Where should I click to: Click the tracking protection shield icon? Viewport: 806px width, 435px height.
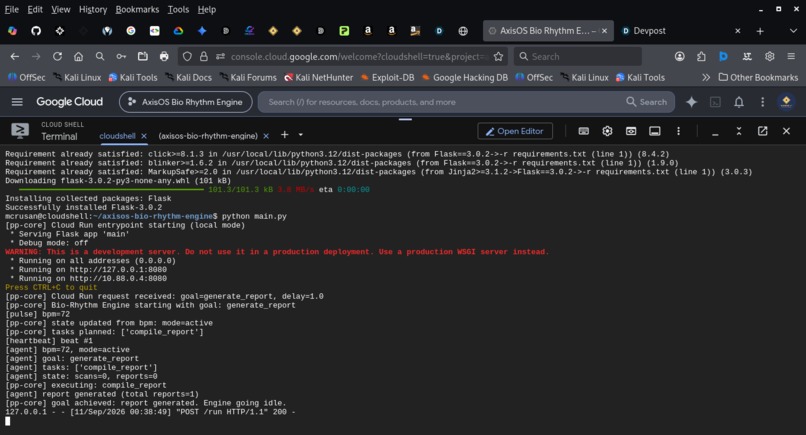(x=187, y=57)
